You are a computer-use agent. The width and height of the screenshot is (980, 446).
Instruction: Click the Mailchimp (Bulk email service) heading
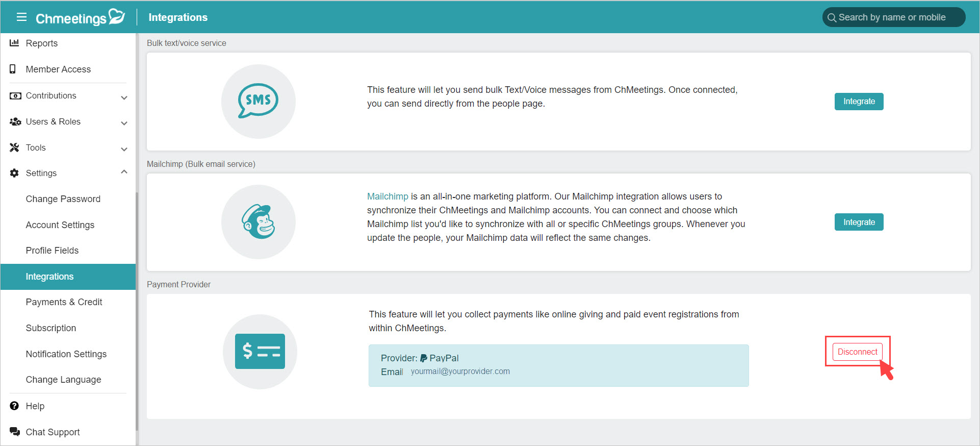(201, 164)
